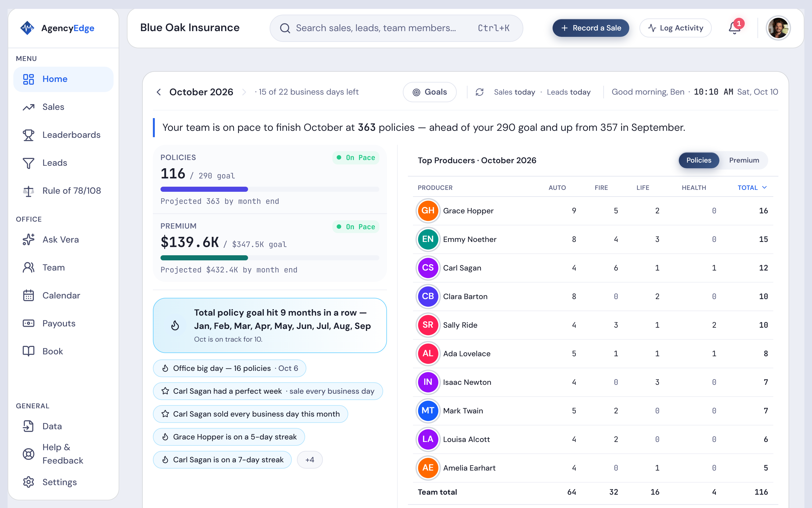Expand the +4 more highlights chip
Screen dimensions: 812x508
310,460
